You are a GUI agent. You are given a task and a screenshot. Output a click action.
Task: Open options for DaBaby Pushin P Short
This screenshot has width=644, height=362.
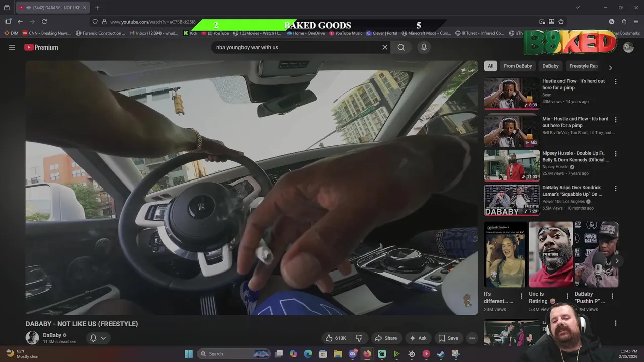[612, 296]
